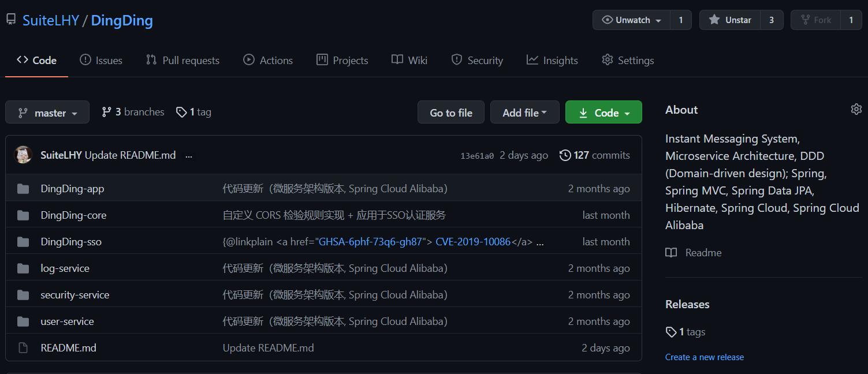Open the Insights tab
This screenshot has height=374, width=868.
[x=552, y=59]
